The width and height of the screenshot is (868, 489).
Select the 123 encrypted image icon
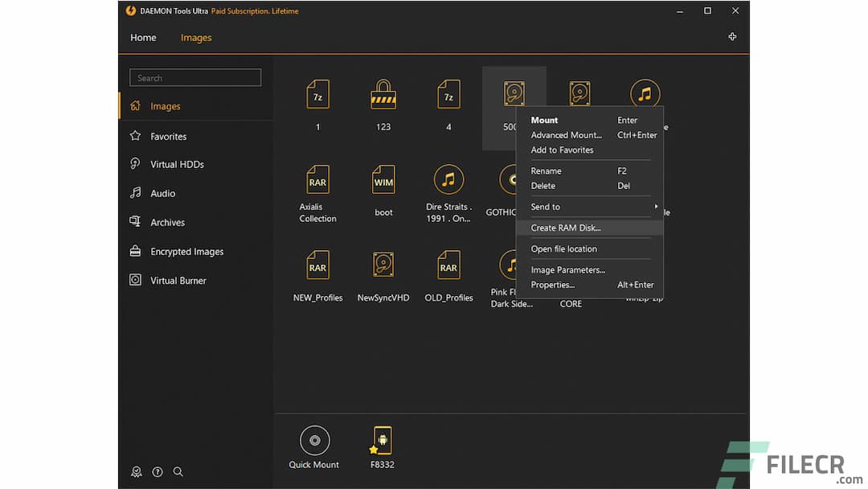[383, 96]
